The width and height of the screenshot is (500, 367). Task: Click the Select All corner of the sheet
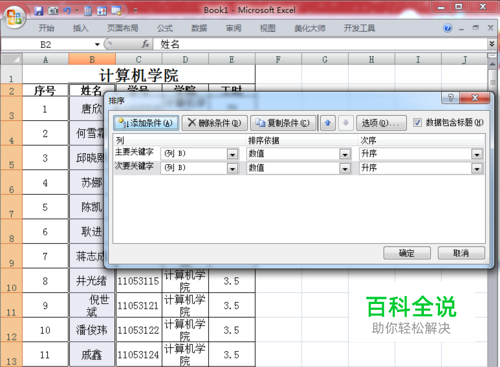12,59
